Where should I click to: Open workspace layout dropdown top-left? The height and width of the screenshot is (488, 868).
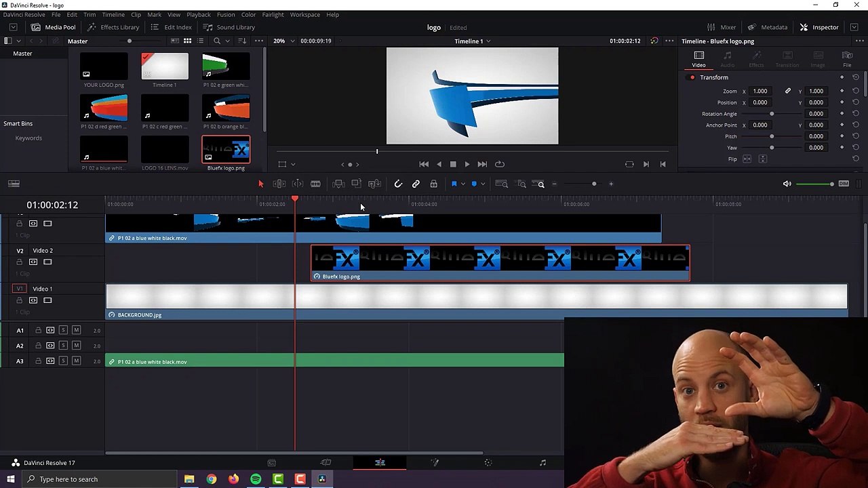coord(13,27)
